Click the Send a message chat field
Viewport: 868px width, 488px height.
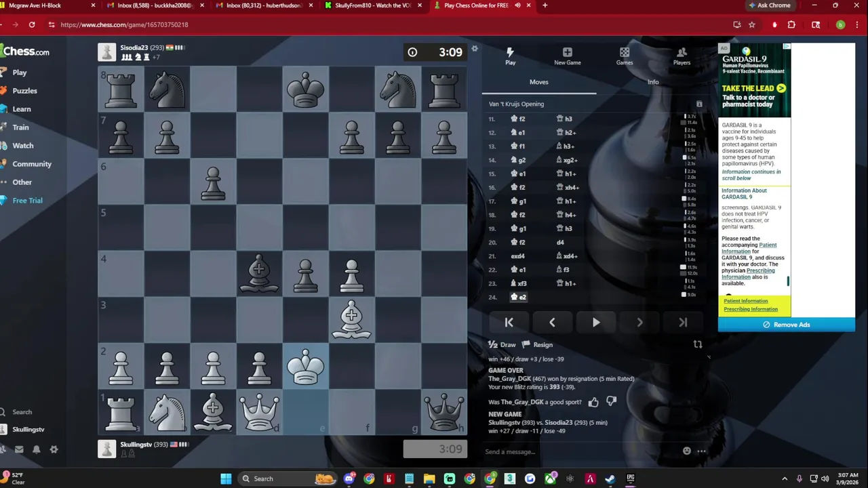[x=580, y=451]
